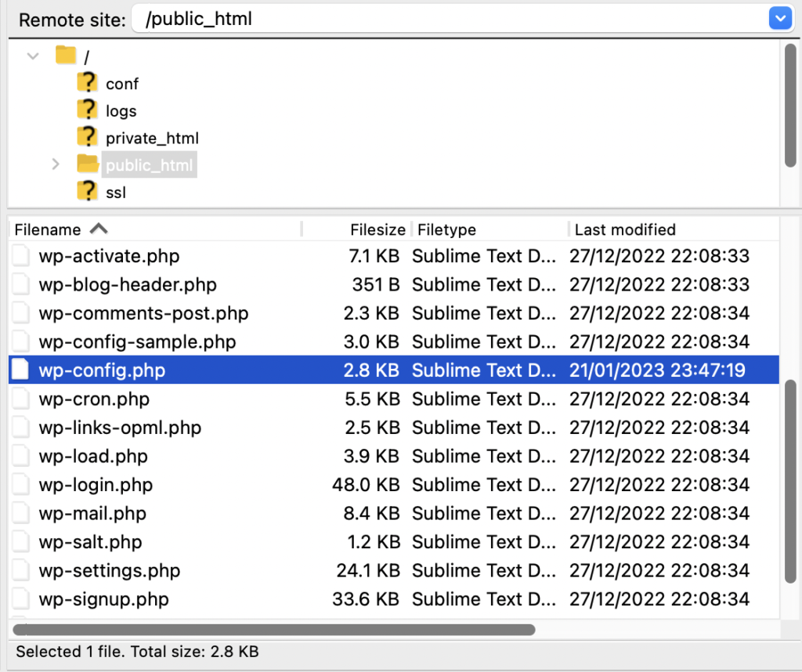
Task: Select the wp-signup.php filename
Action: click(x=104, y=600)
